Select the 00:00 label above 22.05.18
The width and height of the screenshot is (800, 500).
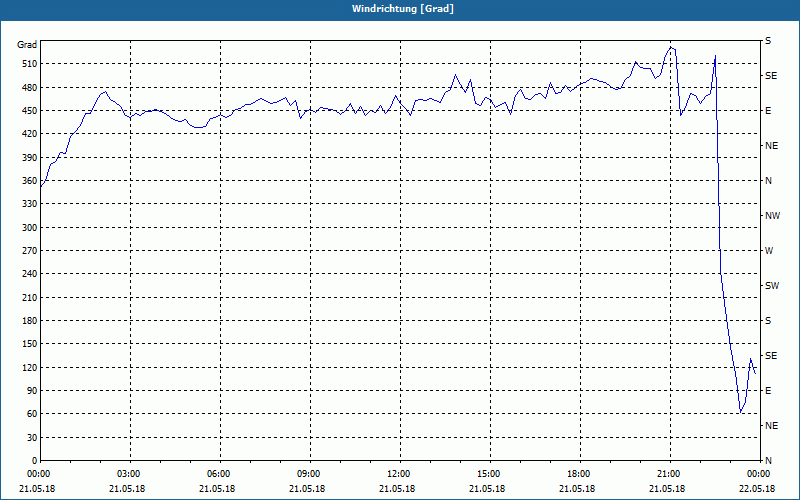tap(759, 474)
